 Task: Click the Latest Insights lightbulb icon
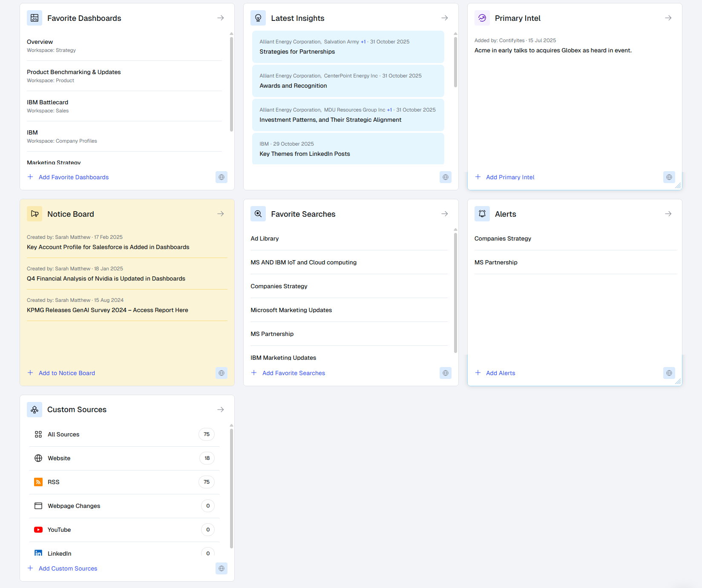[x=258, y=18]
